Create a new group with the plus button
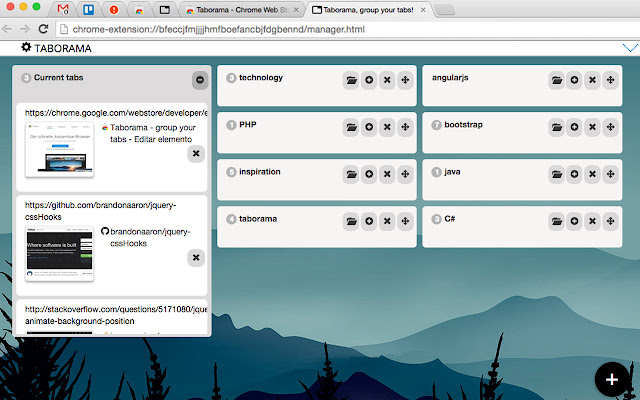640x400 pixels. [611, 380]
